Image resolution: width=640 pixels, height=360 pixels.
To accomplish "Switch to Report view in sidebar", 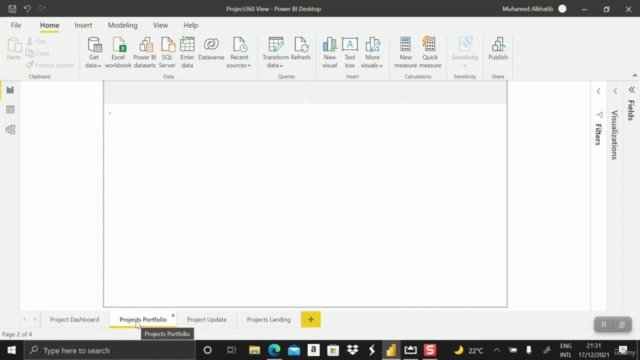I will point(10,90).
